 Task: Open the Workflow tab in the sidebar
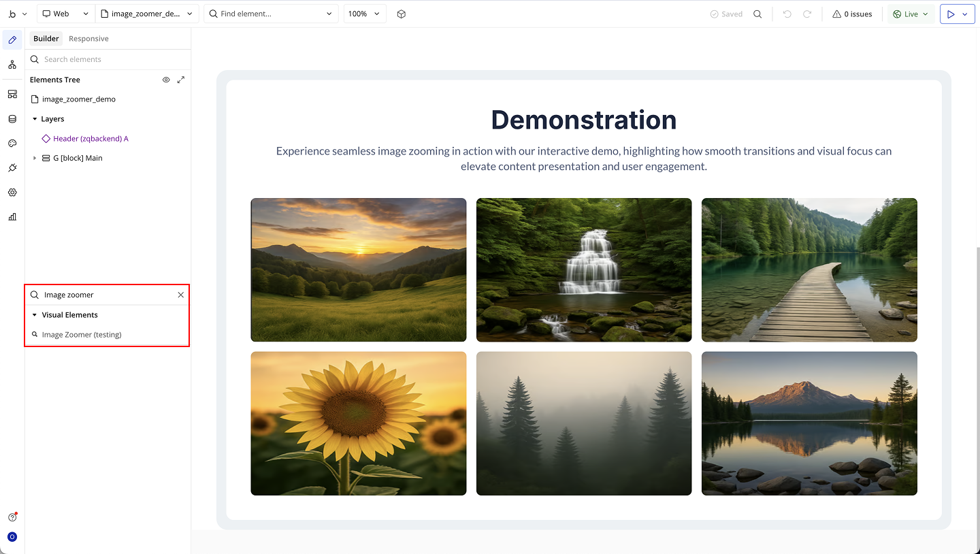click(x=12, y=65)
